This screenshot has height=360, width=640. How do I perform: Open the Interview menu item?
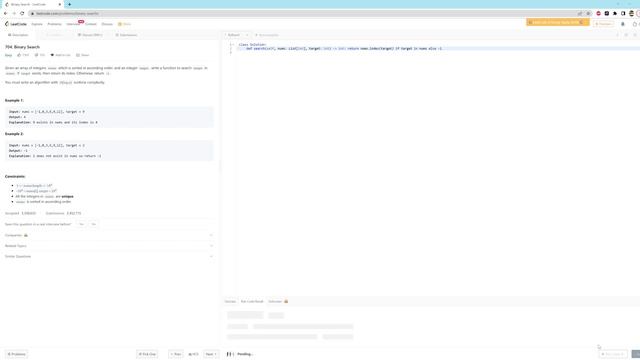[x=73, y=24]
